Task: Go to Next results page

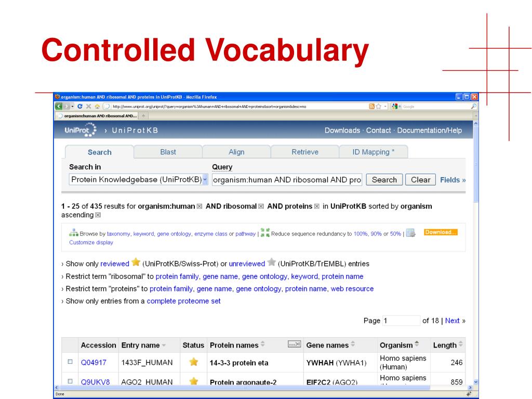Action: 452,321
